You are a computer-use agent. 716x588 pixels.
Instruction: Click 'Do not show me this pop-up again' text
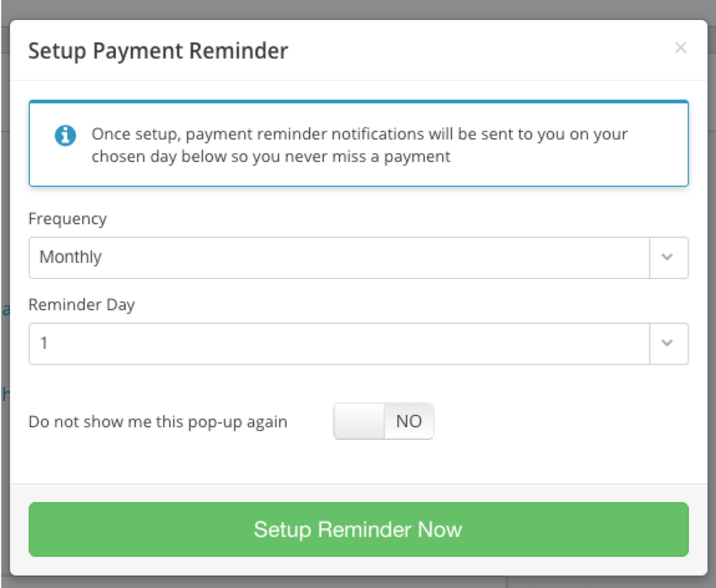click(x=158, y=422)
